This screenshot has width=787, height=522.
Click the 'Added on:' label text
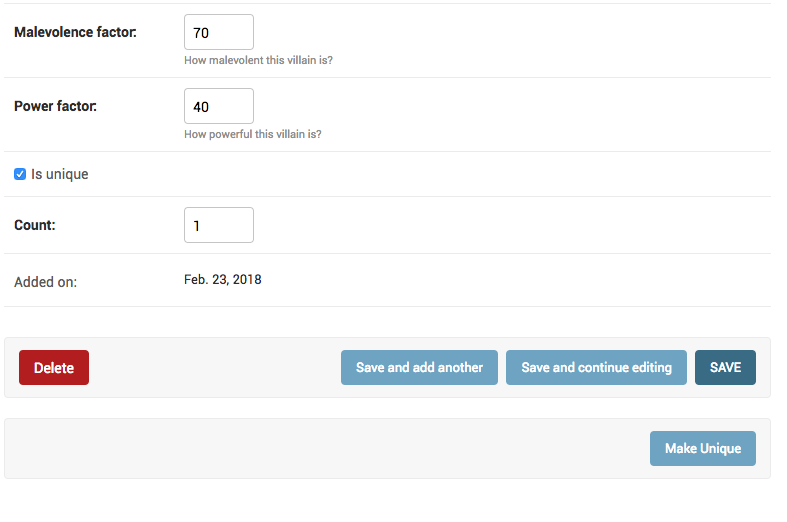click(45, 282)
